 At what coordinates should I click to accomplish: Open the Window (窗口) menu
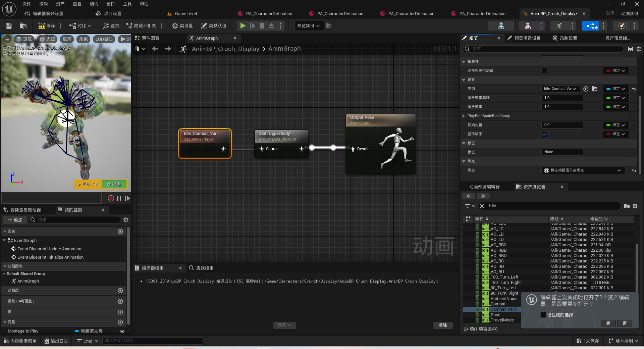[110, 4]
